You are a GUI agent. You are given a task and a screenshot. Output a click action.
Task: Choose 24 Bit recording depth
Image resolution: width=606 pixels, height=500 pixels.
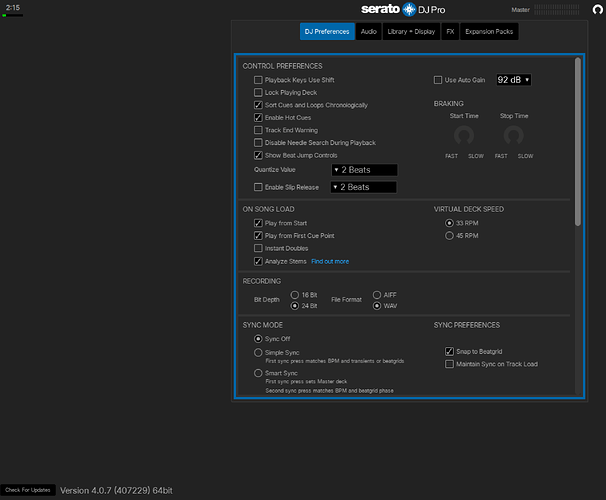(x=295, y=306)
